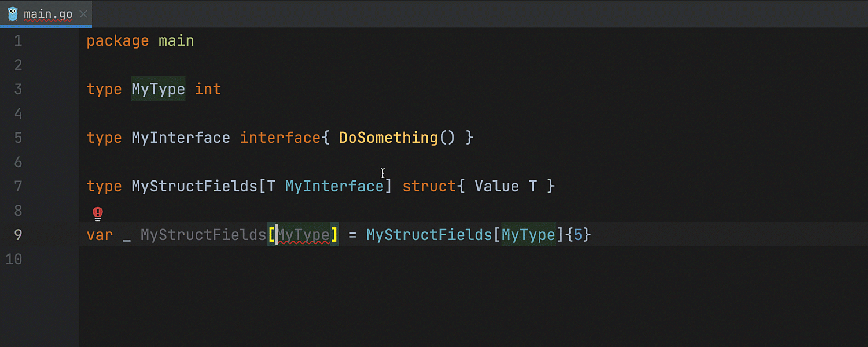This screenshot has width=868, height=347.
Task: Click line number 5 in gutter
Action: 17,138
